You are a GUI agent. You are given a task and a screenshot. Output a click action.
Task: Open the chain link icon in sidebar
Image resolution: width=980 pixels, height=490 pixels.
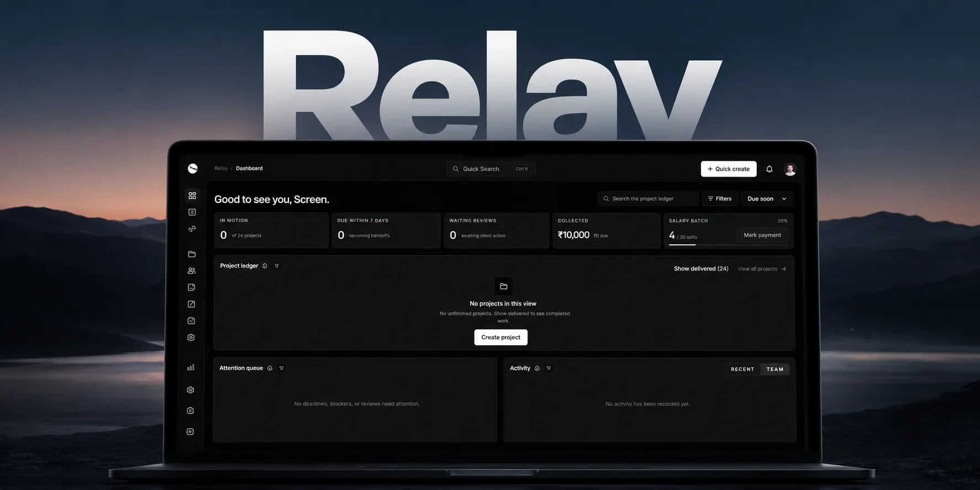(192, 229)
